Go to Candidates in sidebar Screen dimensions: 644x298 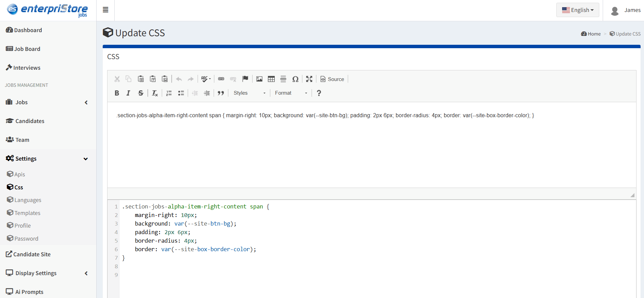(30, 121)
